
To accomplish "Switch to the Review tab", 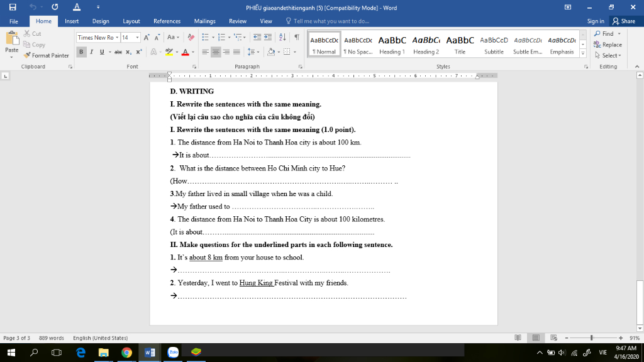I will click(237, 21).
